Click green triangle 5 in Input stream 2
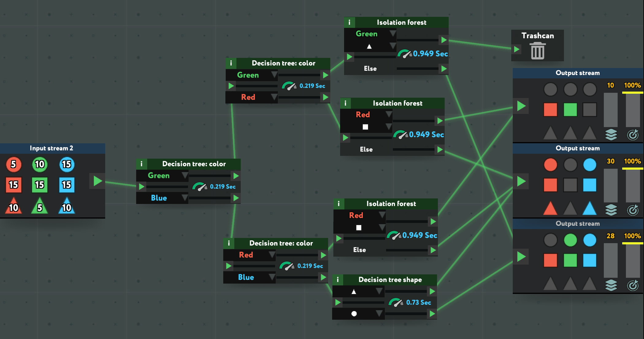Screen dimensions: 644x339 40,206
